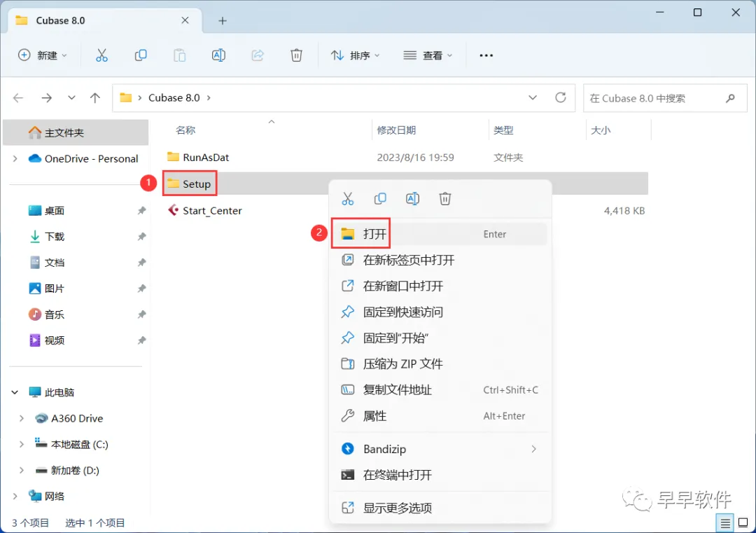
Task: Click the Share icon in the toolbar
Action: tap(258, 55)
